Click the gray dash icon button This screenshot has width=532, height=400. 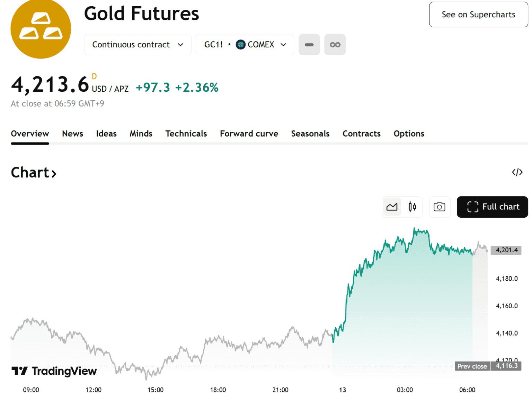click(309, 45)
